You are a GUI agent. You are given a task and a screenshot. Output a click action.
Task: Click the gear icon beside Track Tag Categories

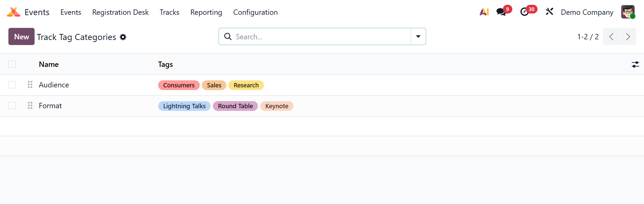click(x=123, y=37)
